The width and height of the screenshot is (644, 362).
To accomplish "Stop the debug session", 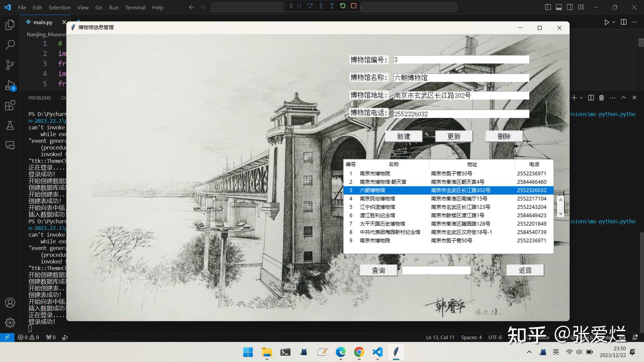I will (354, 6).
